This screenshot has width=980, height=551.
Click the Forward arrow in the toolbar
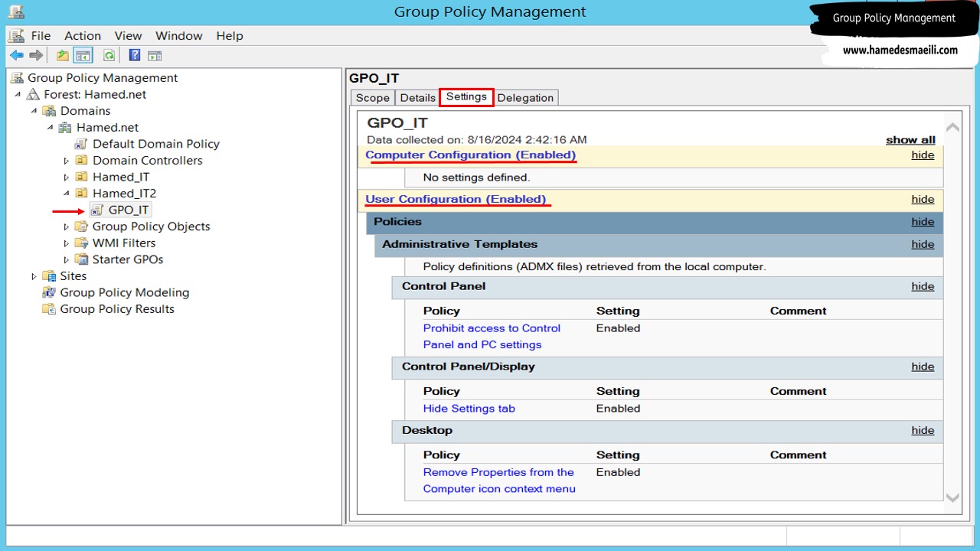[36, 55]
